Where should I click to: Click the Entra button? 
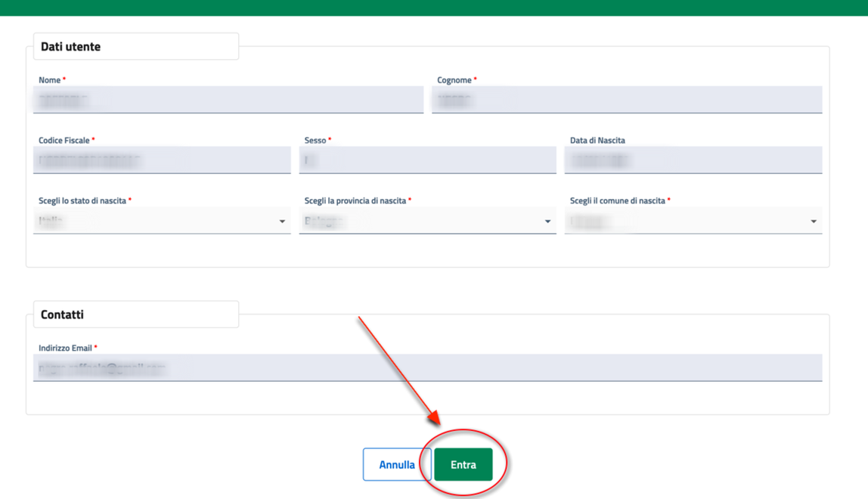(x=463, y=465)
